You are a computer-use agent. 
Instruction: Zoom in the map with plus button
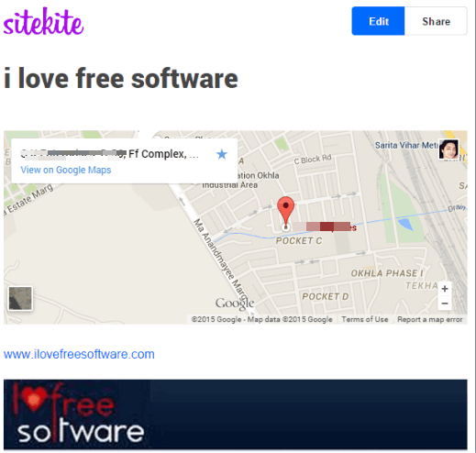[445, 289]
